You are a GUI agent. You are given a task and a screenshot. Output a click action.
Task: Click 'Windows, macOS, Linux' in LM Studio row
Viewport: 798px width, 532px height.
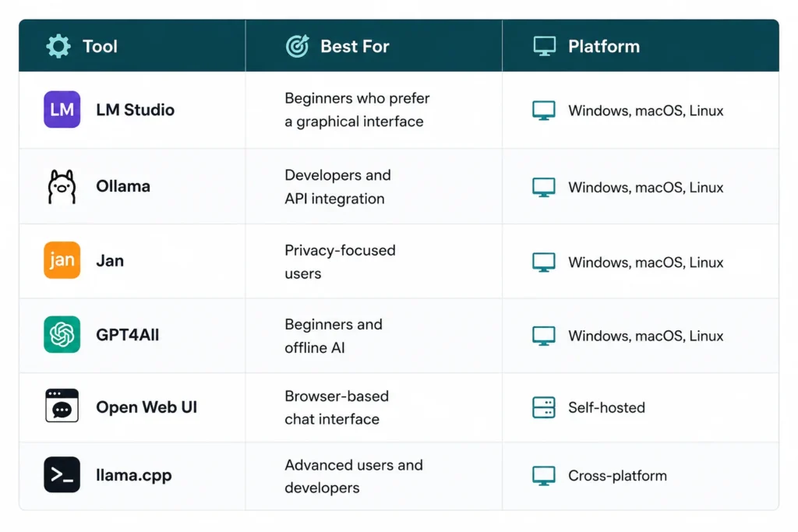[646, 111]
